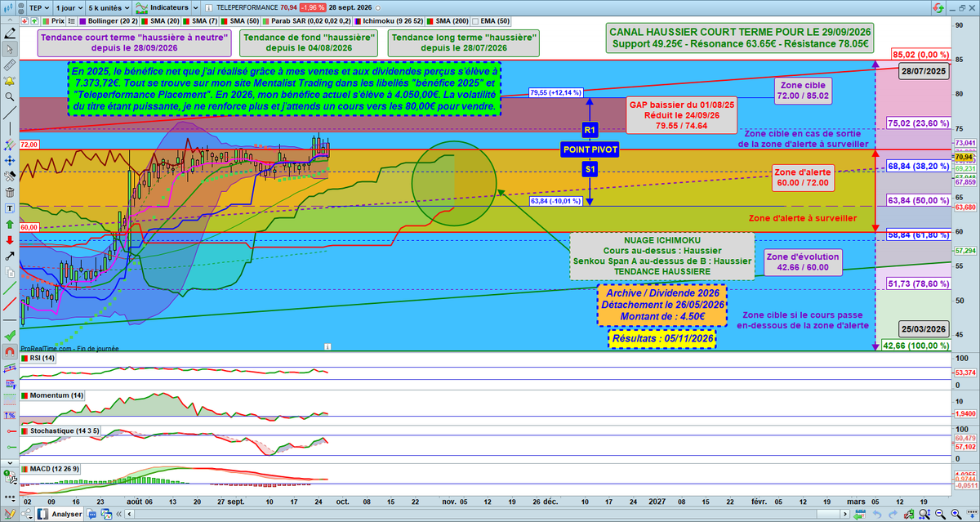Image resolution: width=980 pixels, height=522 pixels.
Task: Click the SMA (50) color swatch
Action: [224, 20]
